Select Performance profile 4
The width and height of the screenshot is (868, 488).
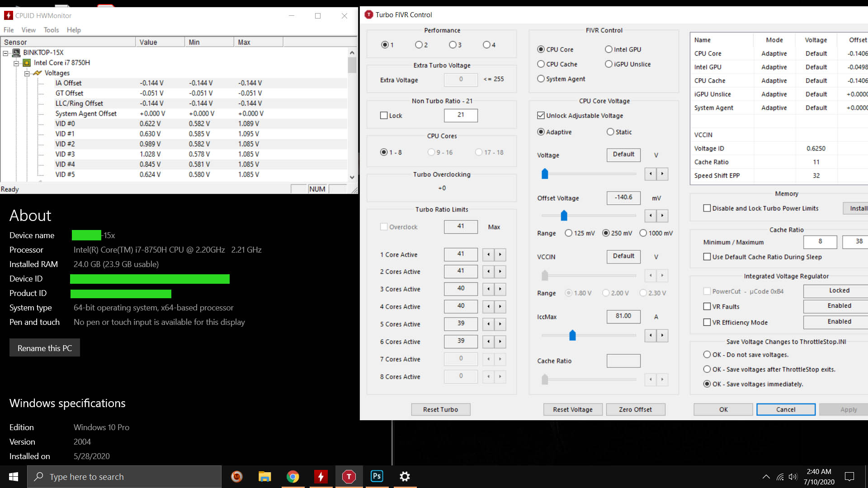pos(486,45)
